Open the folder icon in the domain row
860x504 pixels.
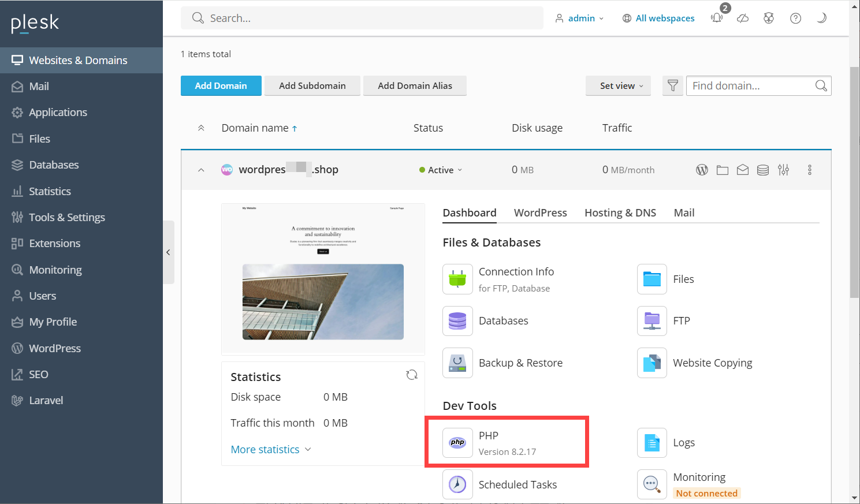click(723, 170)
